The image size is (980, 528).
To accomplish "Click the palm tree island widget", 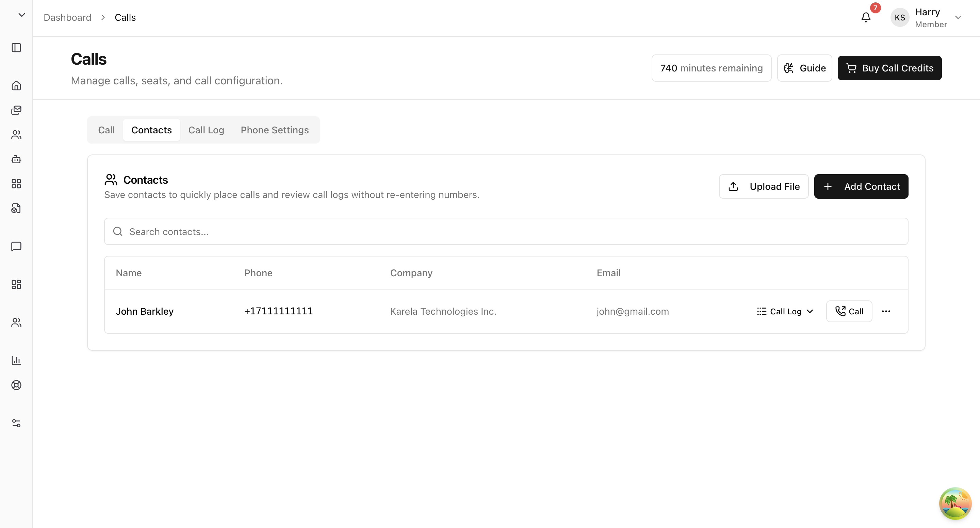I will [955, 503].
